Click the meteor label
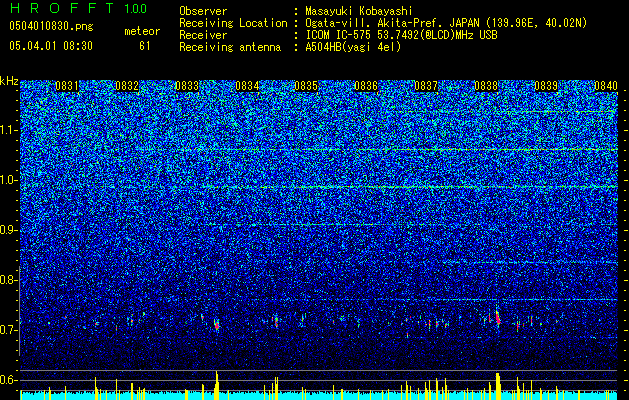 click(142, 31)
